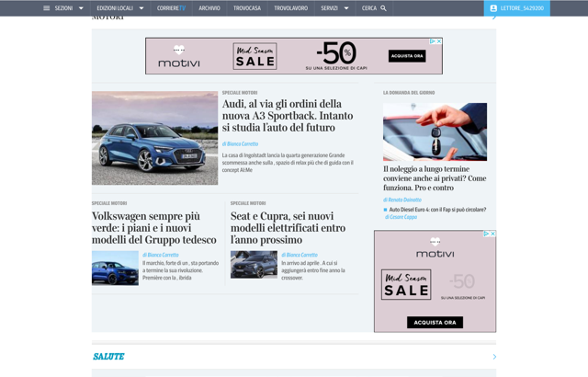The height and width of the screenshot is (377, 588).
Task: Open the Salute section heading
Action: pos(108,357)
